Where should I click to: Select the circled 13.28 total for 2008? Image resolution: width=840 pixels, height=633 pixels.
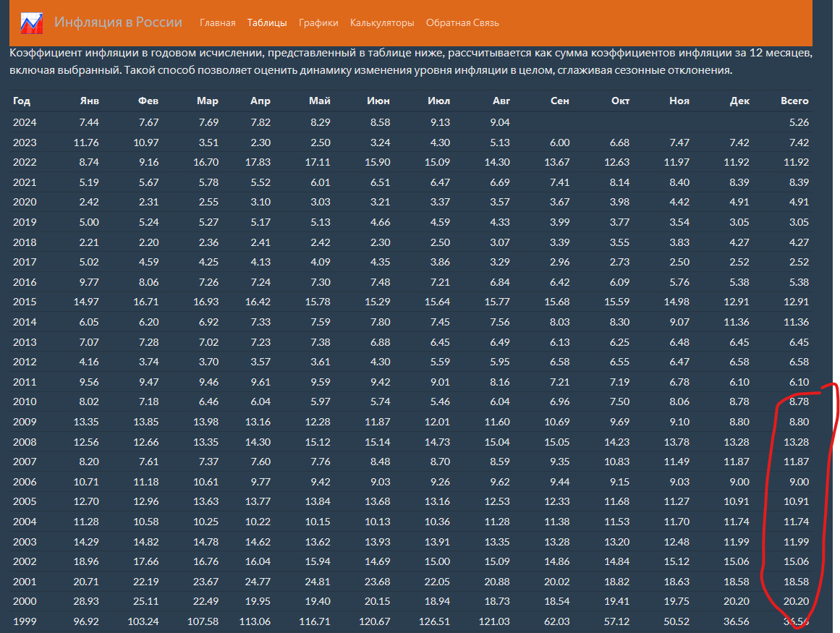pyautogui.click(x=795, y=441)
